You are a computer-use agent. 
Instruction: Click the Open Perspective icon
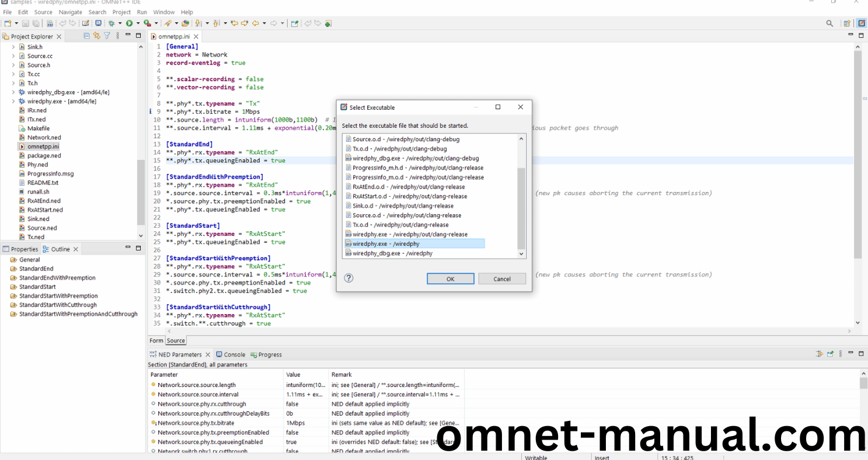pyautogui.click(x=846, y=23)
